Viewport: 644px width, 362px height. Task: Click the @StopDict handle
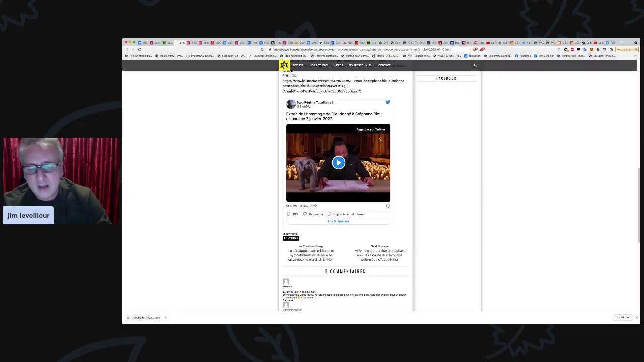pos(304,107)
